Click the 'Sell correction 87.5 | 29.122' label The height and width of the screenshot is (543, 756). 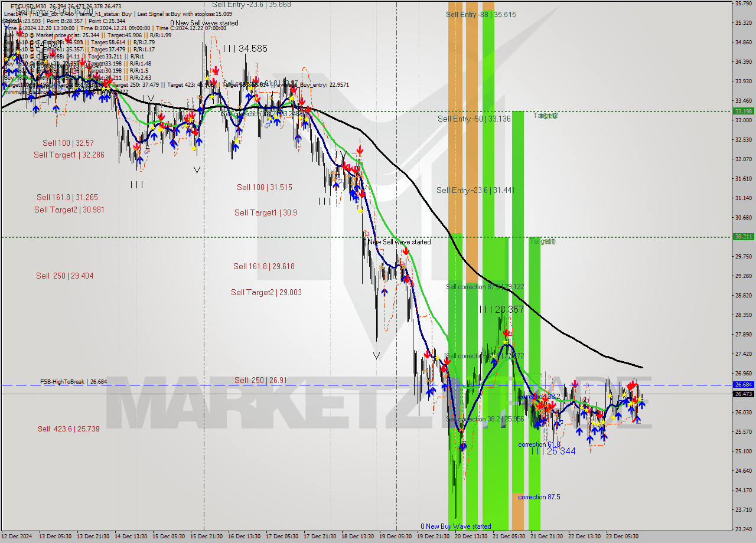point(485,286)
